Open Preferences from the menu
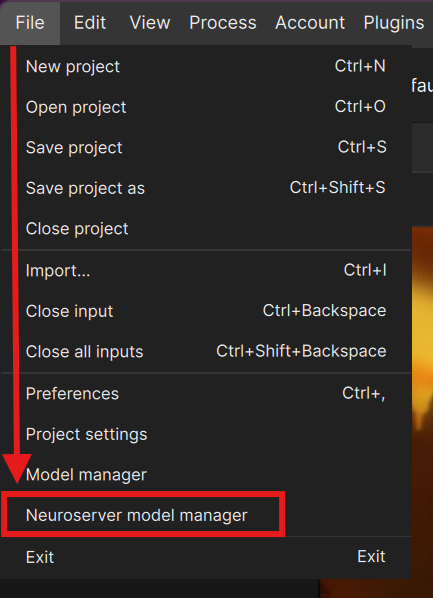433x598 pixels. [x=206, y=394]
